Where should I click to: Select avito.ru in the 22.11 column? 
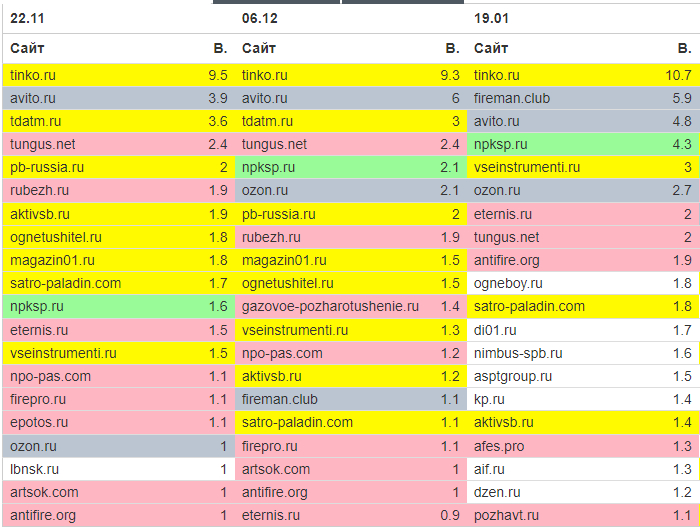[x=33, y=98]
